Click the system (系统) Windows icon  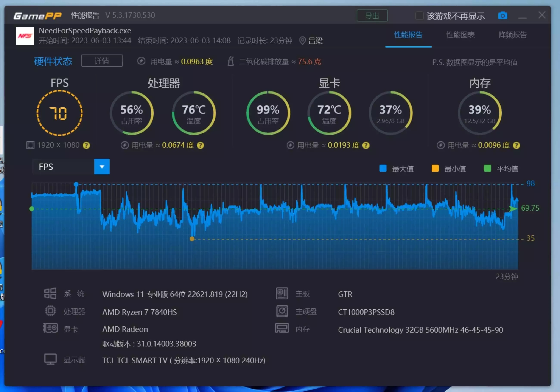(50, 293)
